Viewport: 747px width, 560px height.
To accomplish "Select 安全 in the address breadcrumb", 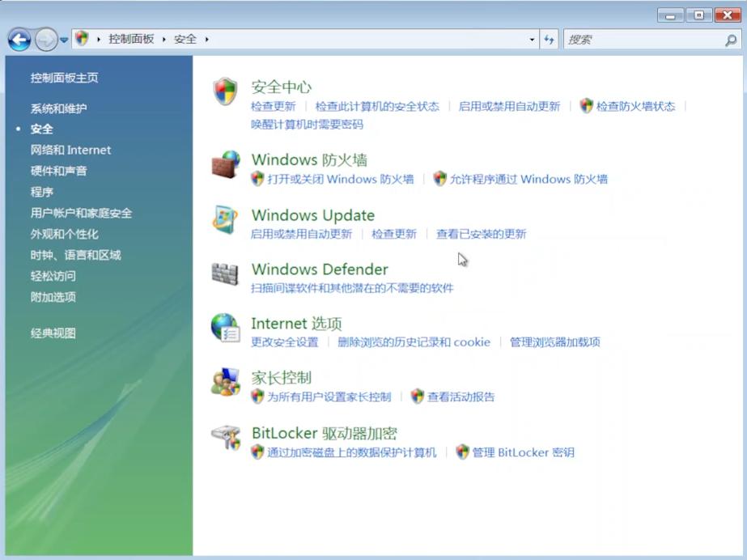I will (x=185, y=39).
